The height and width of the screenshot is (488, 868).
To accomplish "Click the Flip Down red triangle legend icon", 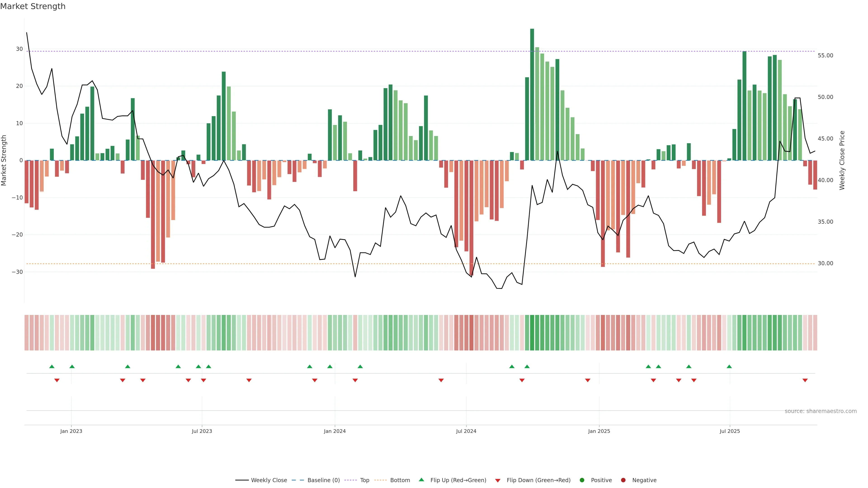I will pyautogui.click(x=498, y=481).
